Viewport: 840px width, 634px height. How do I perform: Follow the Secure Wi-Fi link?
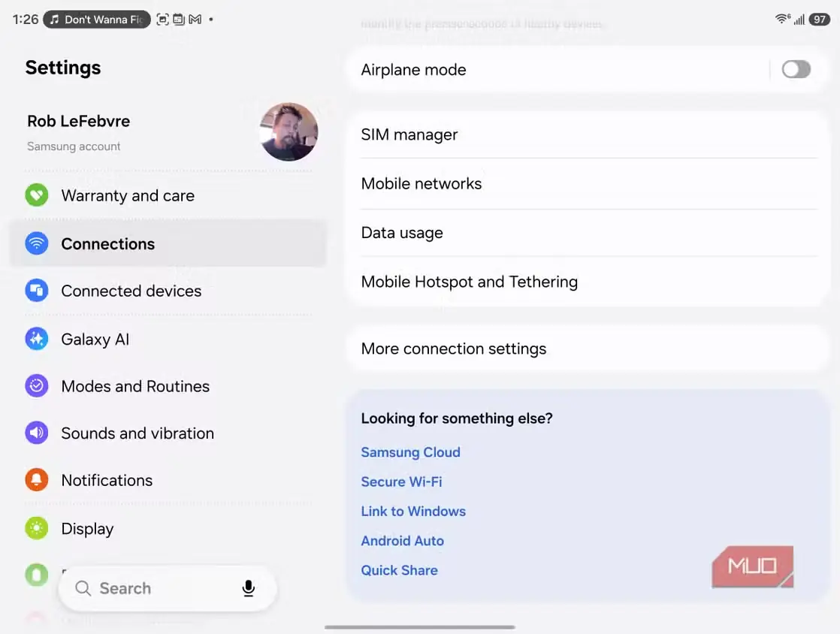tap(401, 482)
